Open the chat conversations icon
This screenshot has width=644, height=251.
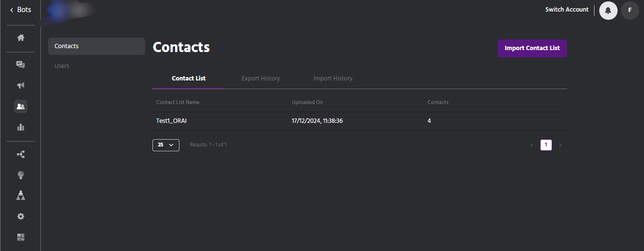[x=21, y=64]
